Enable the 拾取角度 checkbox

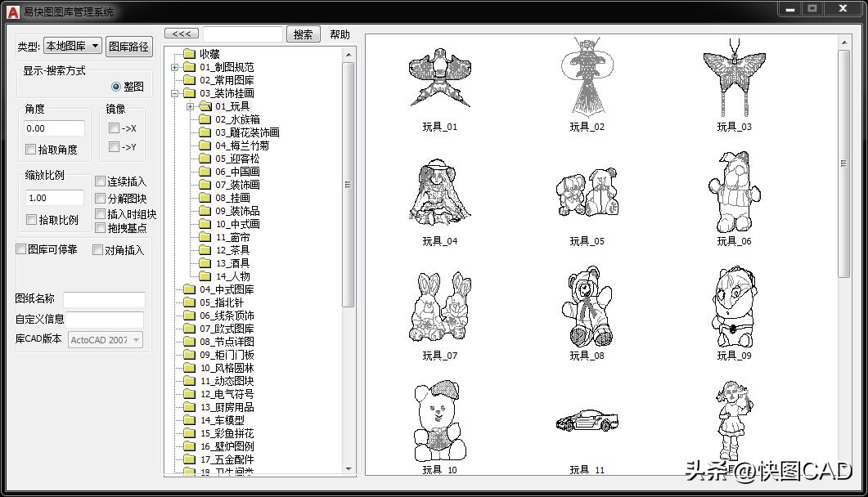coord(30,150)
